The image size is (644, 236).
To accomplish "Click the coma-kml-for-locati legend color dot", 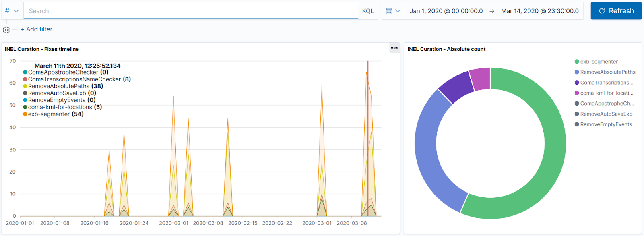I will [577, 93].
